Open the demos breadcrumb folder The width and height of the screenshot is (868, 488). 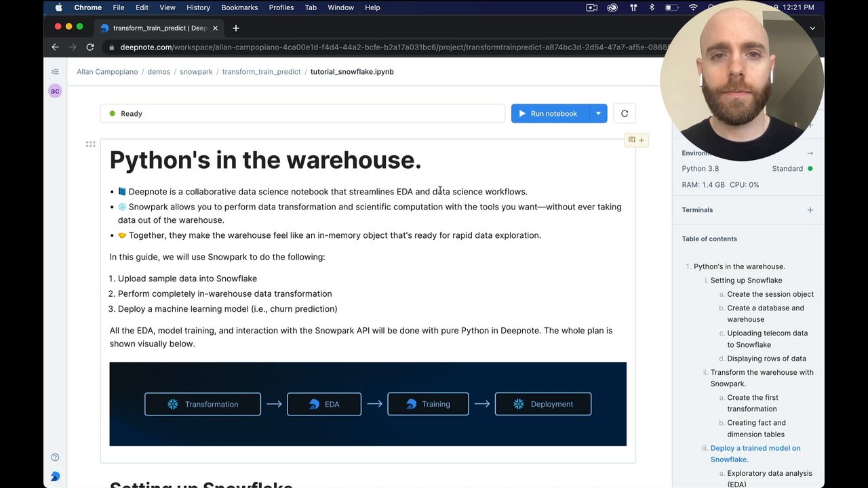(x=159, y=71)
